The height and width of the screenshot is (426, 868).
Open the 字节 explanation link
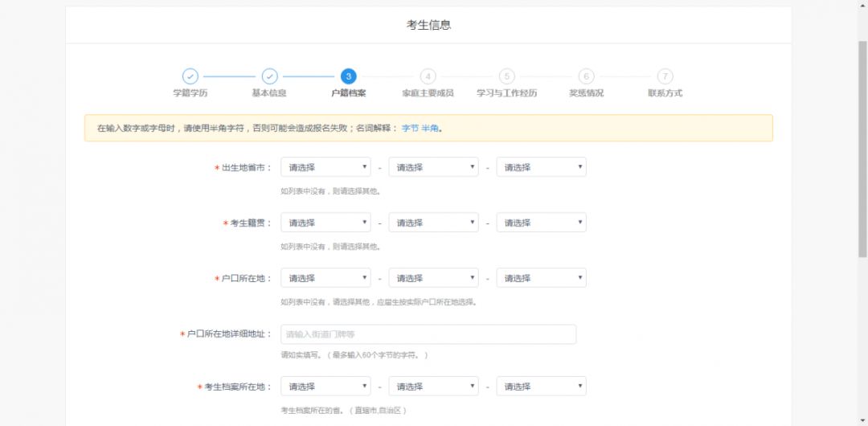[410, 129]
